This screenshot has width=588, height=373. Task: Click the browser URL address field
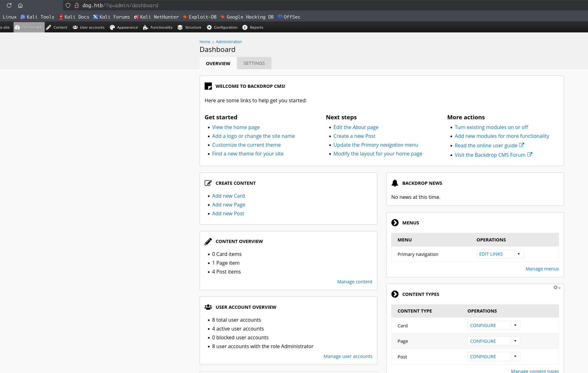[325, 5]
